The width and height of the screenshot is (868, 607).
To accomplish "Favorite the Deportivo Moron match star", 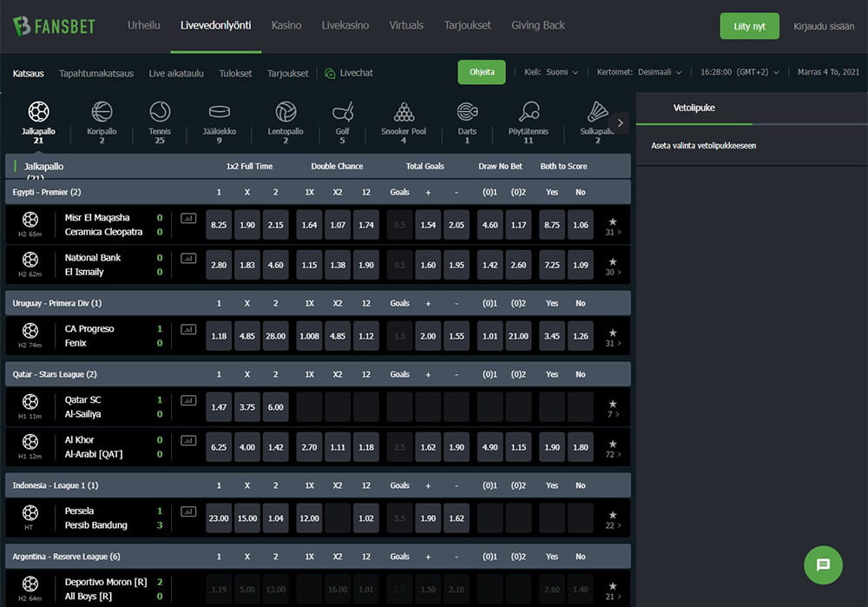I will point(613,586).
